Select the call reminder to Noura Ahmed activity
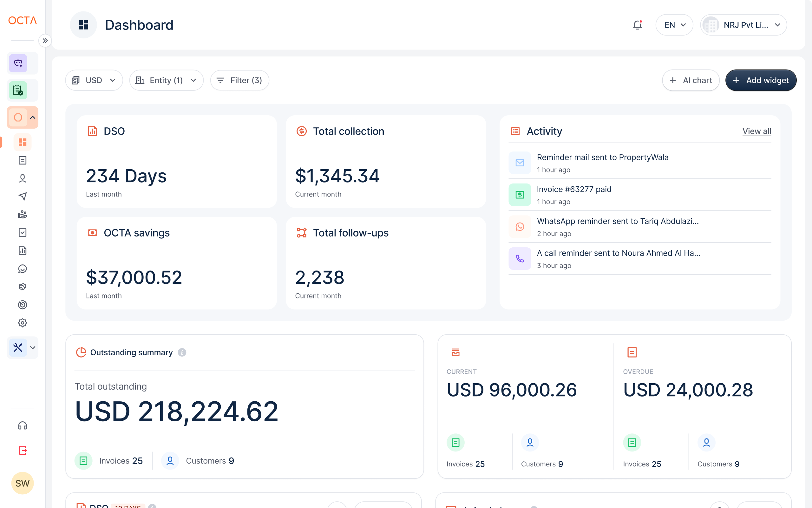The width and height of the screenshot is (812, 508). pos(640,259)
